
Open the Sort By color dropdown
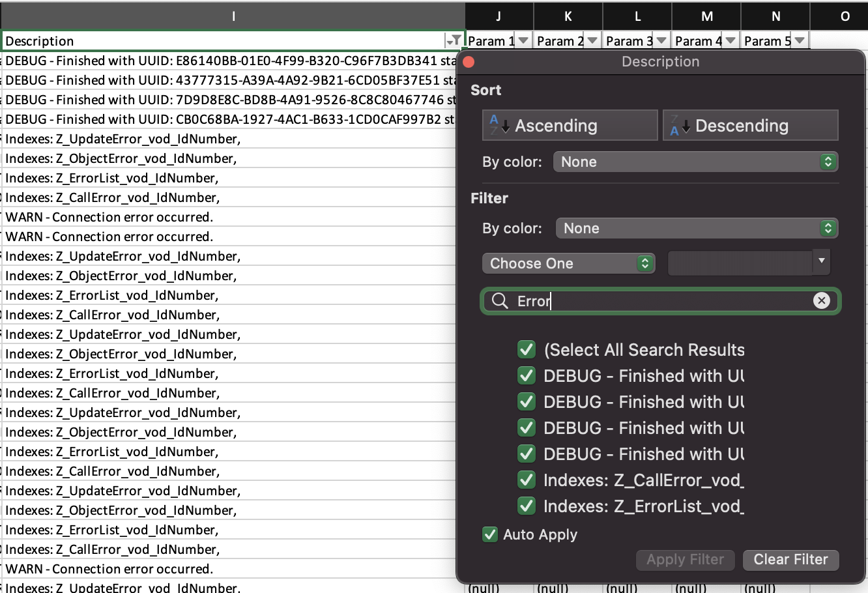tap(695, 162)
